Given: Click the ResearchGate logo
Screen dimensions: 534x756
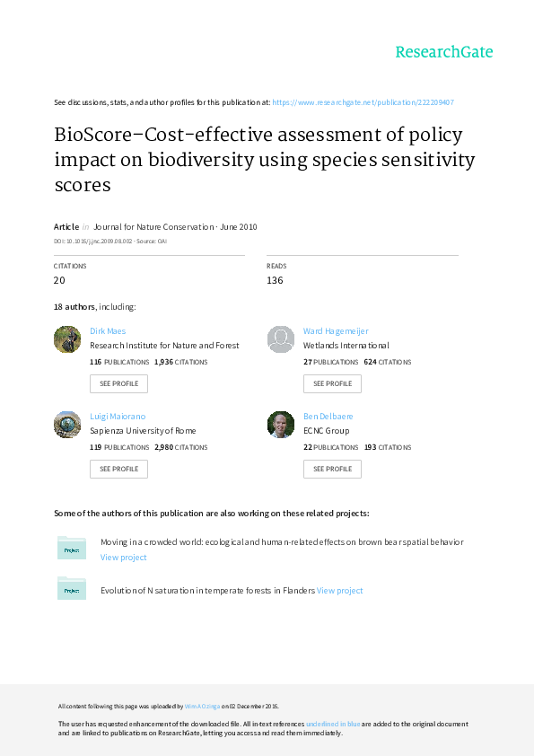Looking at the screenshot, I should pyautogui.click(x=443, y=53).
